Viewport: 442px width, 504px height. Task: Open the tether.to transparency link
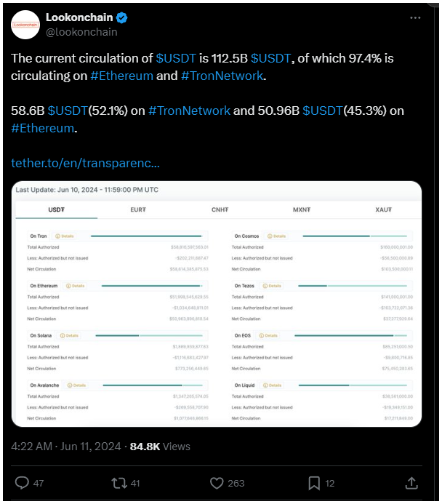(86, 163)
